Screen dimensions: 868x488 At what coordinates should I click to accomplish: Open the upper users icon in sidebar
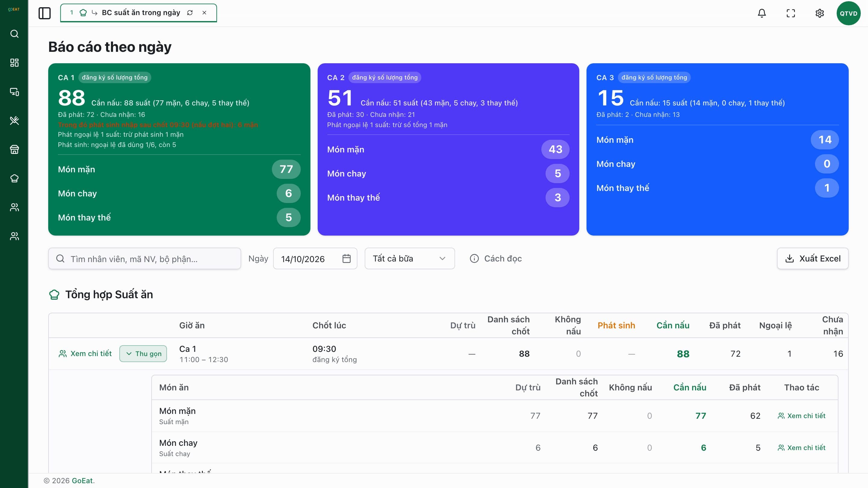click(14, 207)
